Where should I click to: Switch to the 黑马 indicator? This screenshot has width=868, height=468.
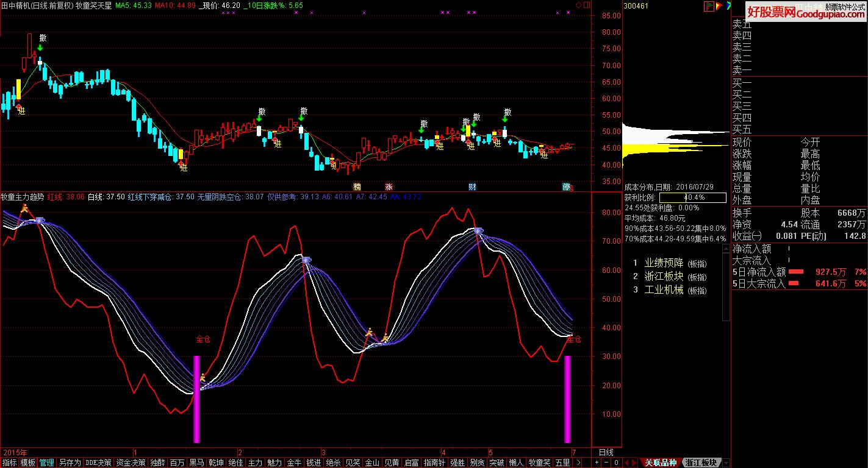[196, 463]
